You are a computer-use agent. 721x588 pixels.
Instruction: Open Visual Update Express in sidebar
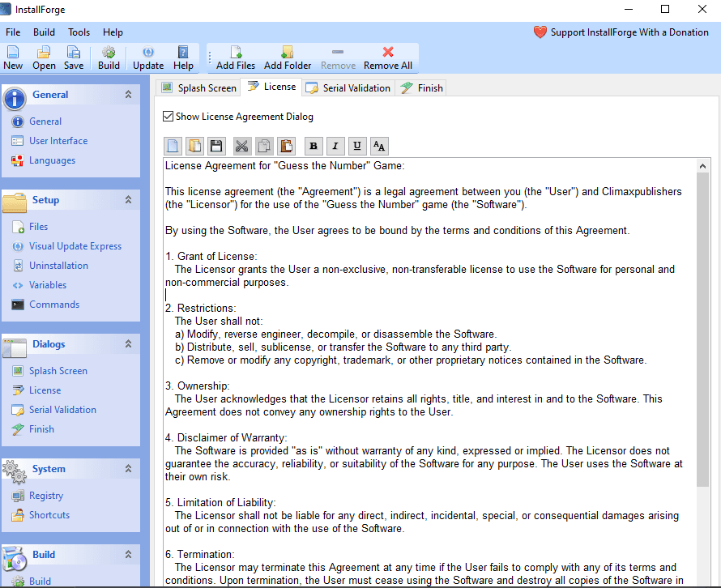pos(75,246)
